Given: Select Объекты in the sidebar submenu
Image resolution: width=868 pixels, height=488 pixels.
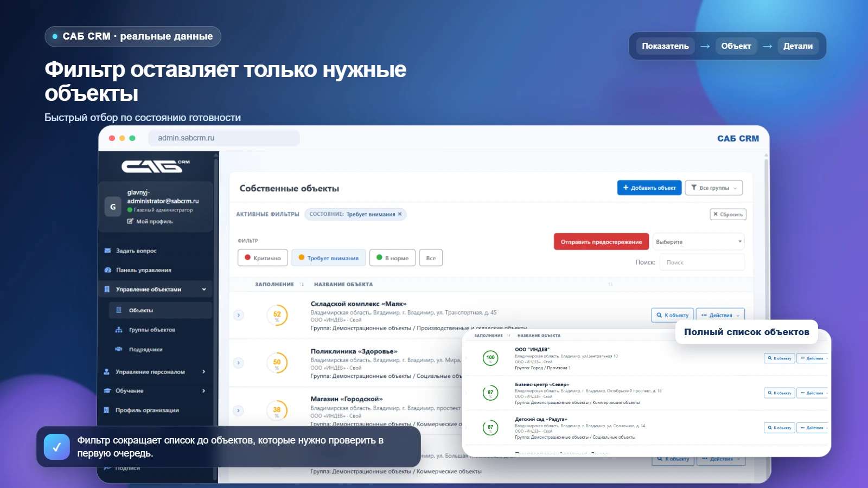Looking at the screenshot, I should tap(160, 310).
